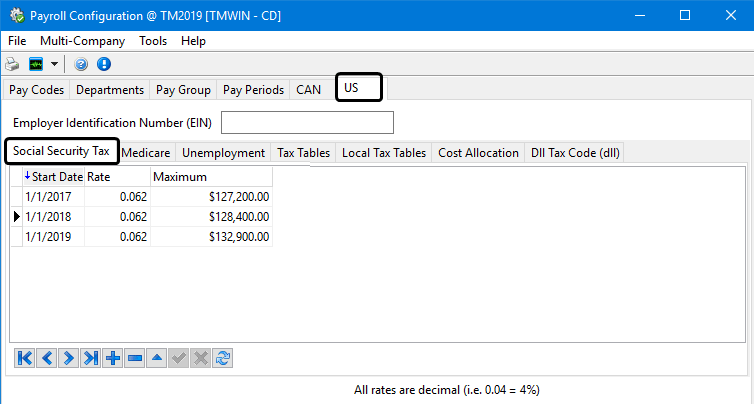
Task: Delete record with minus button
Action: [x=135, y=358]
